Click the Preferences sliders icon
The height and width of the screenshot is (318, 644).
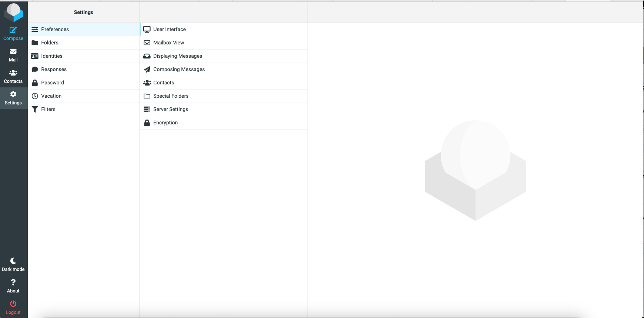click(x=35, y=29)
